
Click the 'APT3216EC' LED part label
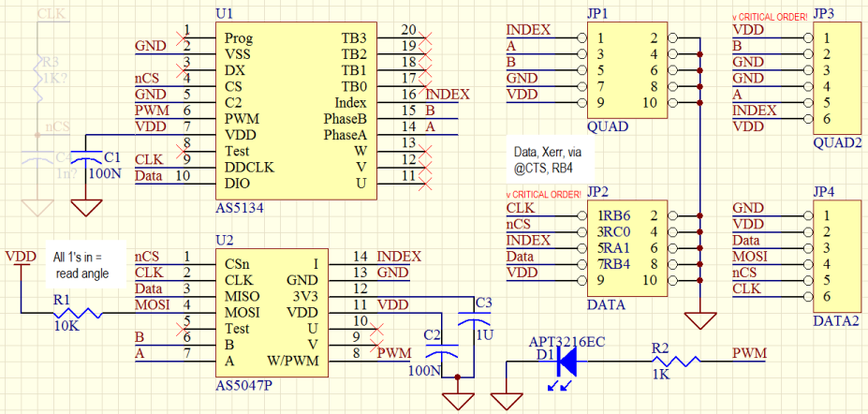[567, 342]
